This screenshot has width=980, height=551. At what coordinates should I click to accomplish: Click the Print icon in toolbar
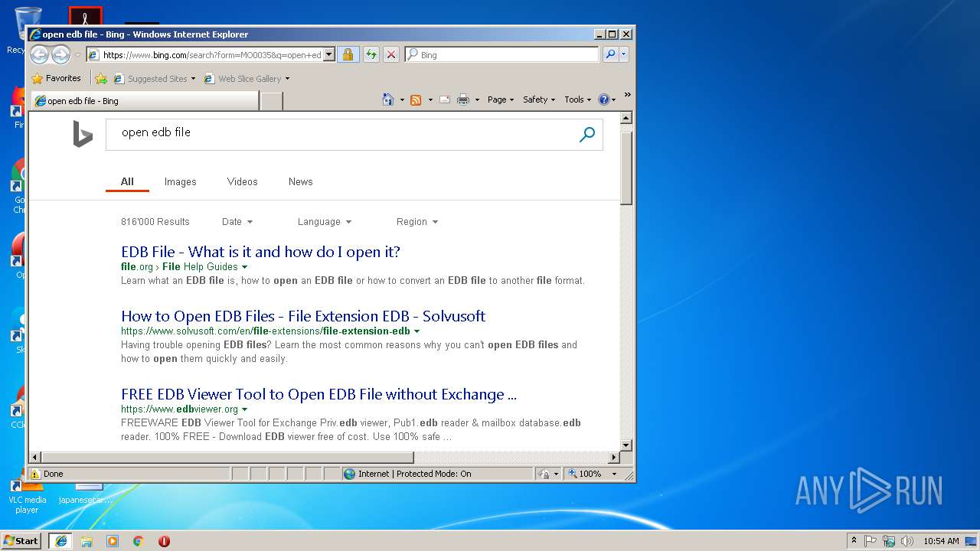tap(463, 99)
